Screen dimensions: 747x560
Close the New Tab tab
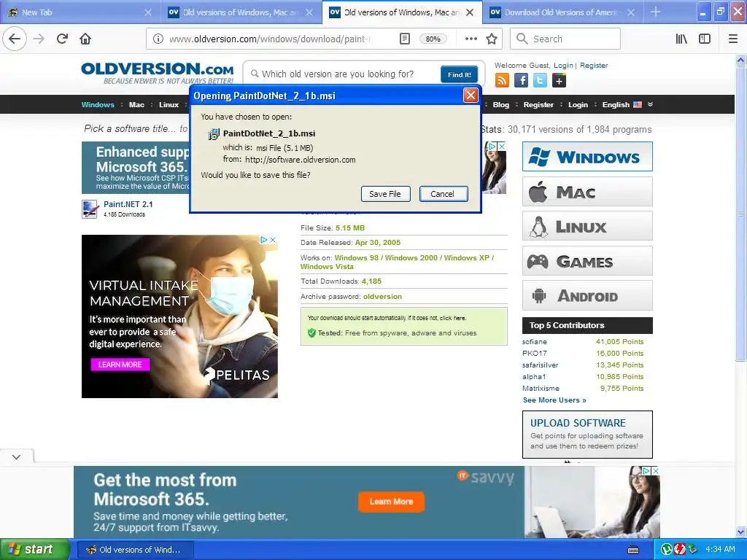(x=148, y=12)
